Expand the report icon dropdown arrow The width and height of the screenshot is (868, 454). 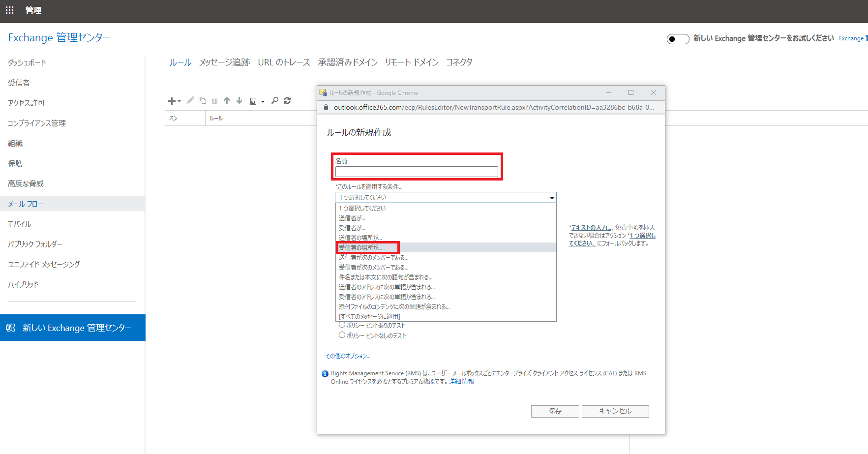(x=263, y=102)
